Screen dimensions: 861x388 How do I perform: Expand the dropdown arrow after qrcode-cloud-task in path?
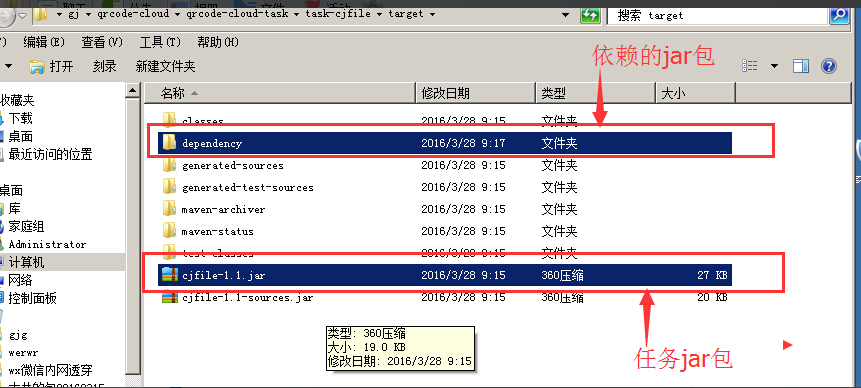point(297,14)
